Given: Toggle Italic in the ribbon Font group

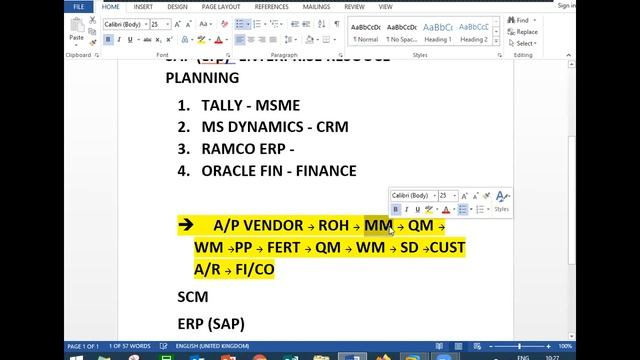Looking at the screenshot, I should pos(119,40).
